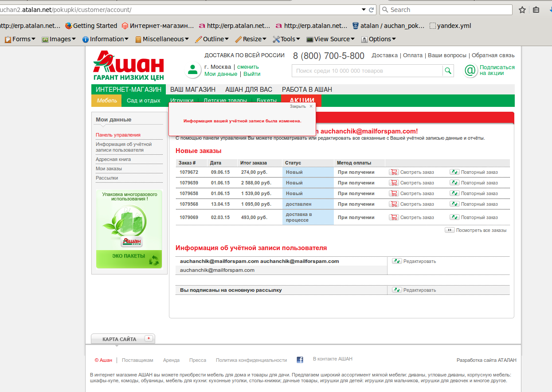Click Разработка сайта АТАЛАН footer link

point(486,360)
